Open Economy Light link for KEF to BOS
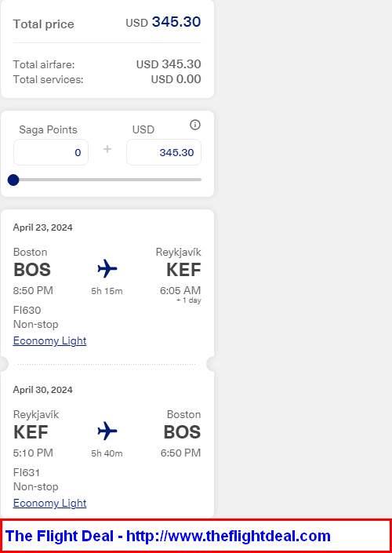 click(x=49, y=503)
